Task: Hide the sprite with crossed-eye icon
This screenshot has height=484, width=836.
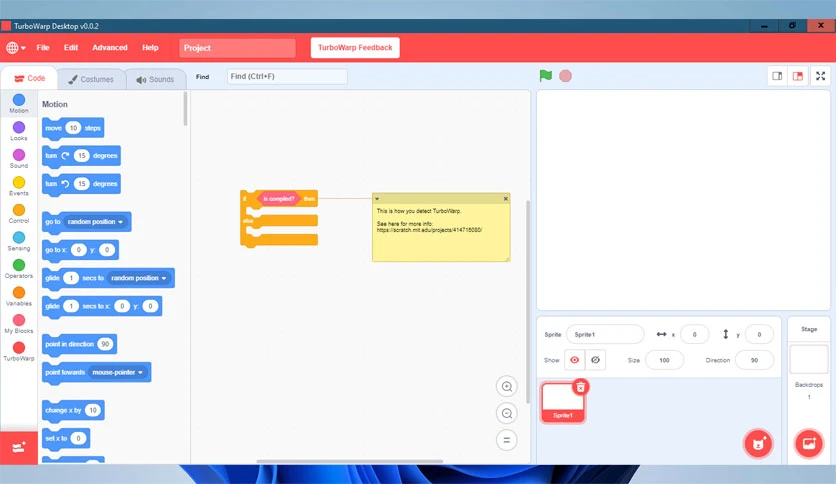Action: [595, 360]
